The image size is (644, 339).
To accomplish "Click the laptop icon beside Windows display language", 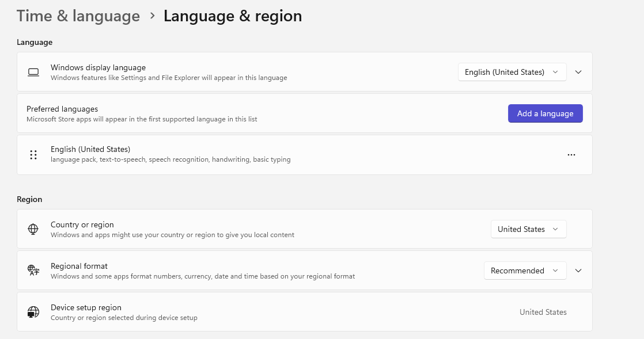I will (33, 72).
